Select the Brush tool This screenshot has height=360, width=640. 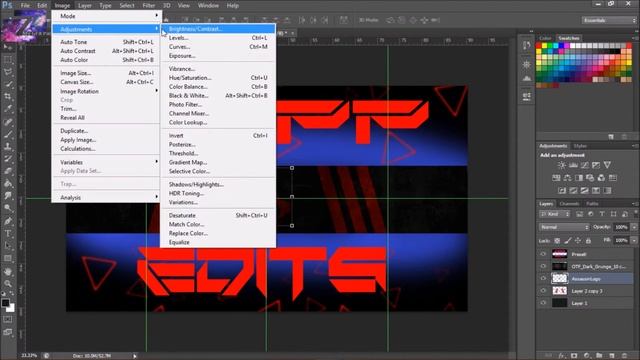tap(8, 134)
